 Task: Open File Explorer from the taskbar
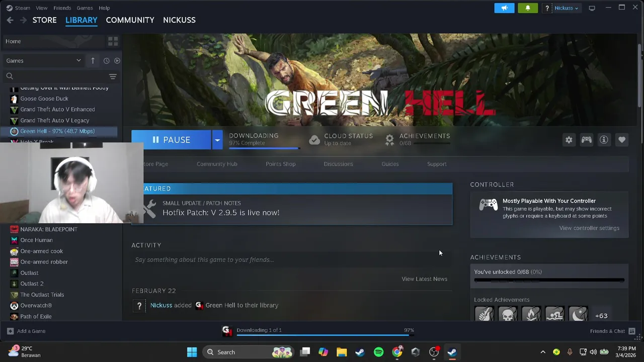342,352
